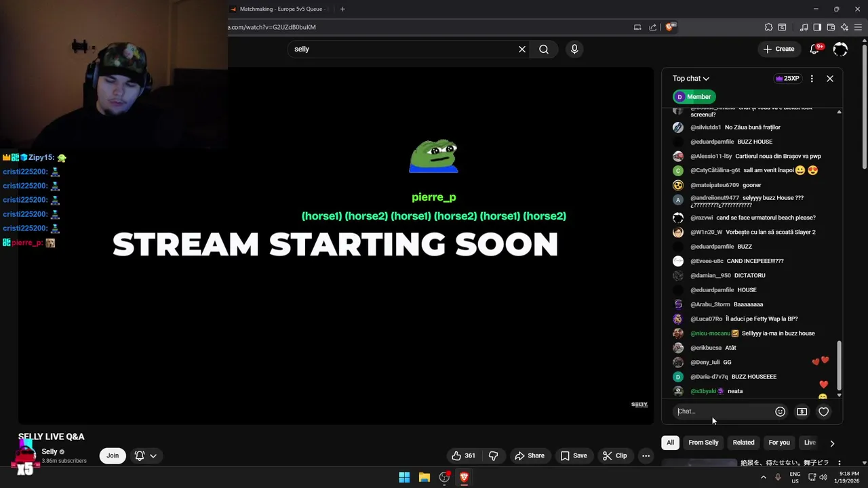Open ENG US language indicator
Viewport: 868px width, 488px height.
[x=795, y=477]
